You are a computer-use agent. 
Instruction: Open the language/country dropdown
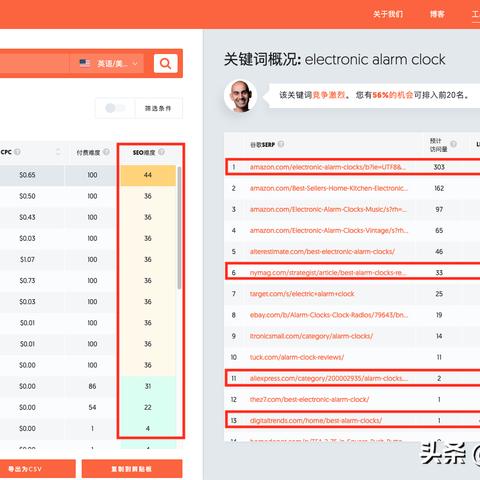107,63
